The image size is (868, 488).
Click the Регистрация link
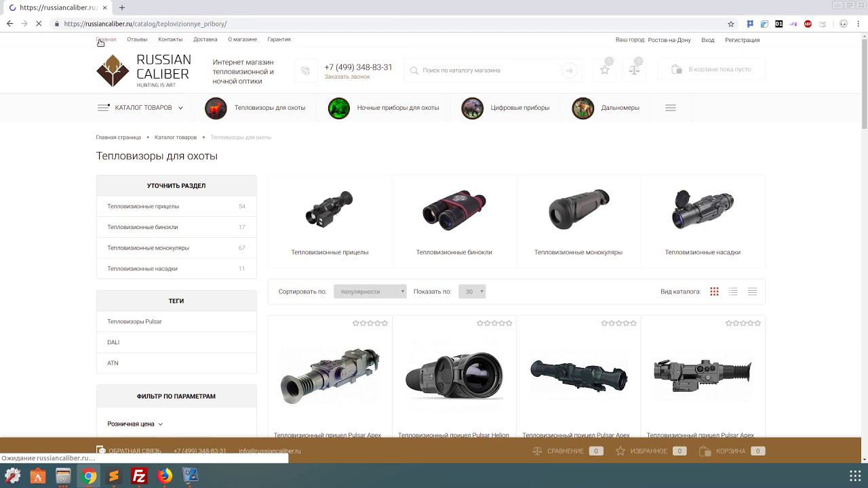(x=743, y=40)
